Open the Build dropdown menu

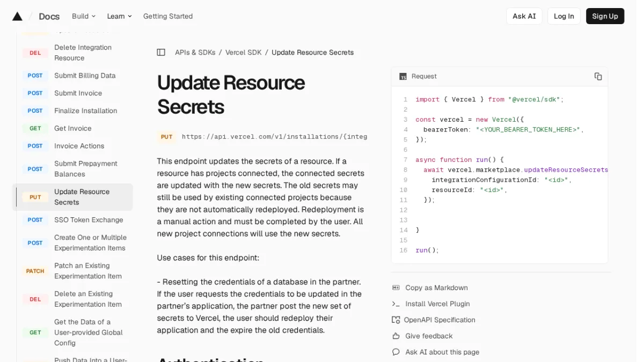click(84, 16)
